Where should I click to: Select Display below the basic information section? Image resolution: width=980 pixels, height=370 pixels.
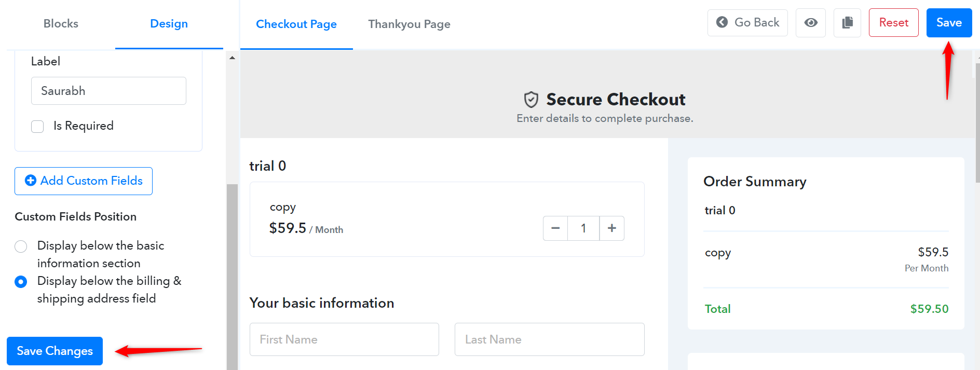21,246
